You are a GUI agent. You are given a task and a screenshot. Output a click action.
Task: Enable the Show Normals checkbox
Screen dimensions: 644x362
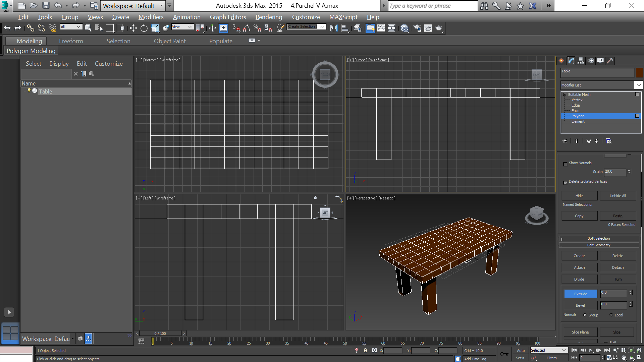(x=565, y=164)
